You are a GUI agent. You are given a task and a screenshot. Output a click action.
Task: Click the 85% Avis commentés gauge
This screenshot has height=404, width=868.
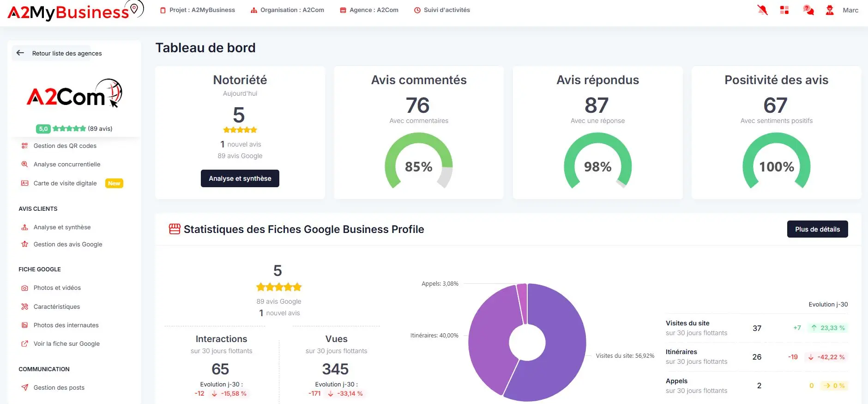[x=419, y=160]
